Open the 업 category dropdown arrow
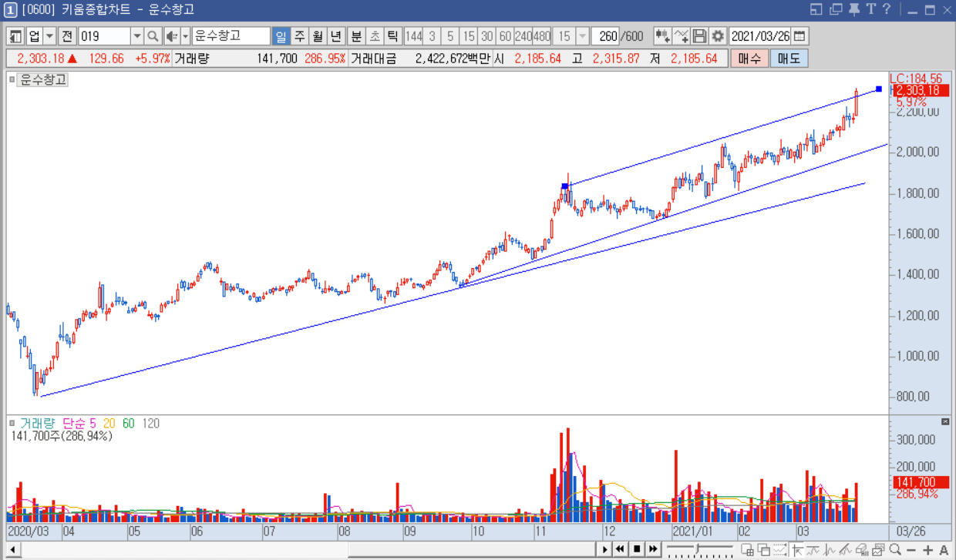This screenshot has height=560, width=956. (x=49, y=36)
